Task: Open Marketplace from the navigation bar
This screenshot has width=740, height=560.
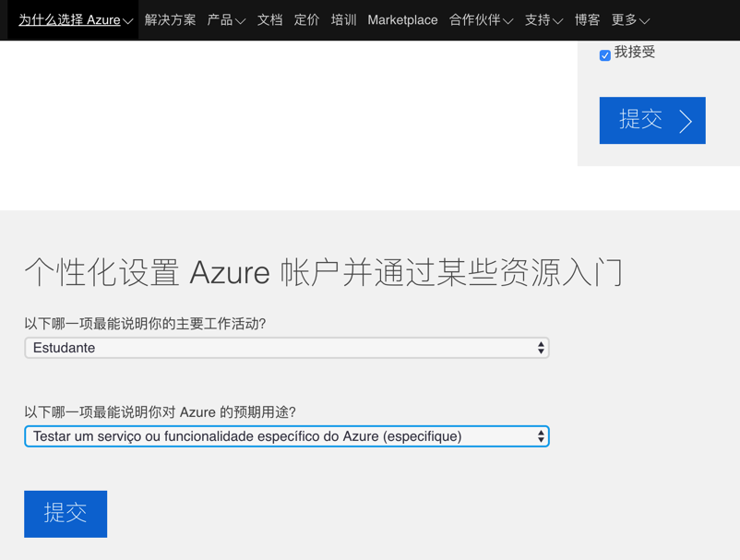Action: tap(402, 19)
